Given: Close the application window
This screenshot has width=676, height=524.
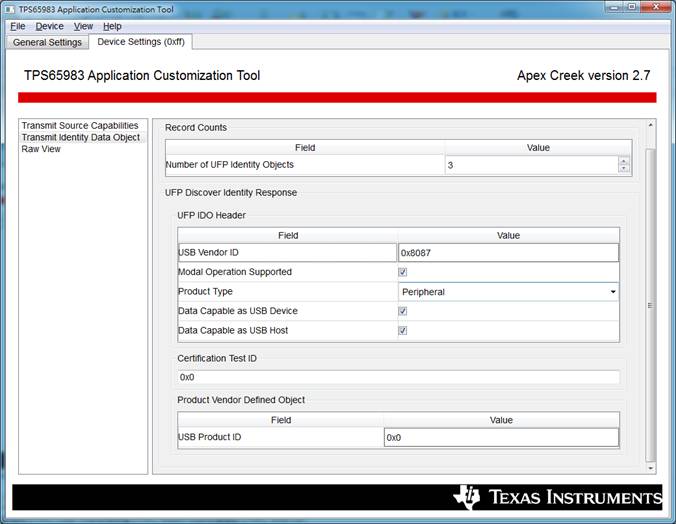Looking at the screenshot, I should 655,7.
